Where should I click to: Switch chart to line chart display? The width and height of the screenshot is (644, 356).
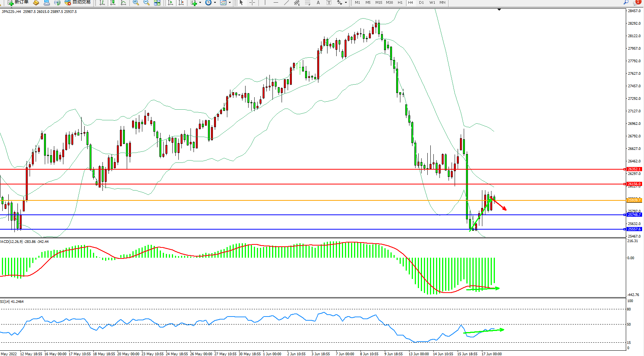click(123, 3)
